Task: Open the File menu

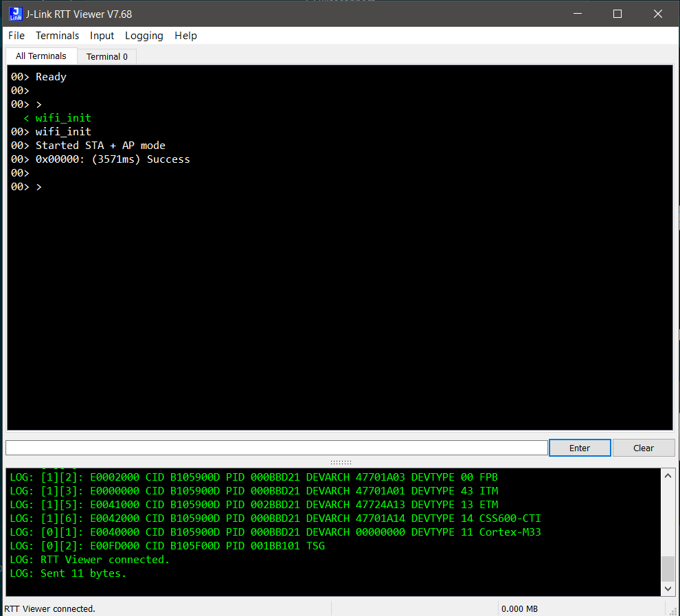Action: click(x=16, y=36)
